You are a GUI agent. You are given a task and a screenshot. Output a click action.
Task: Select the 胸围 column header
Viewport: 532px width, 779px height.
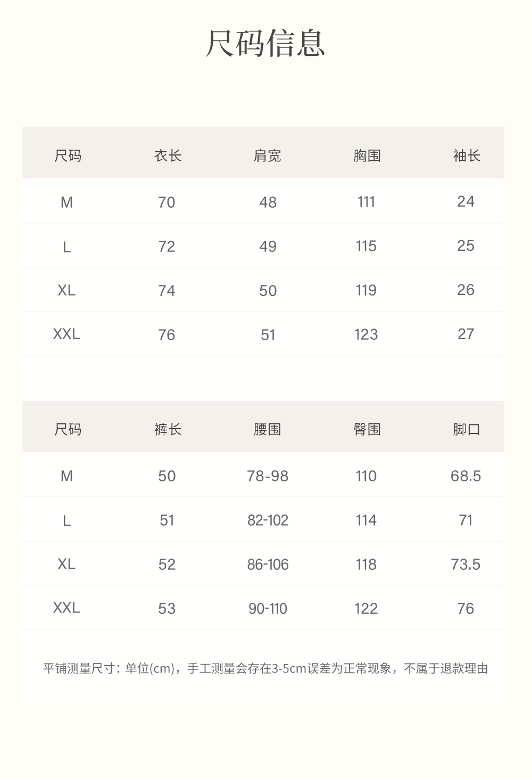pyautogui.click(x=367, y=155)
